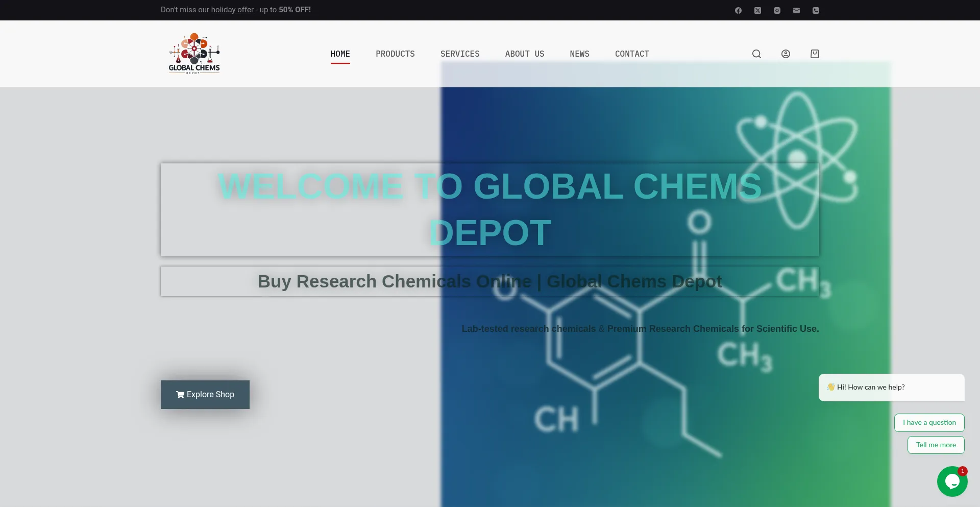Image resolution: width=980 pixels, height=507 pixels.
Task: Open the About Us page
Action: [524, 54]
